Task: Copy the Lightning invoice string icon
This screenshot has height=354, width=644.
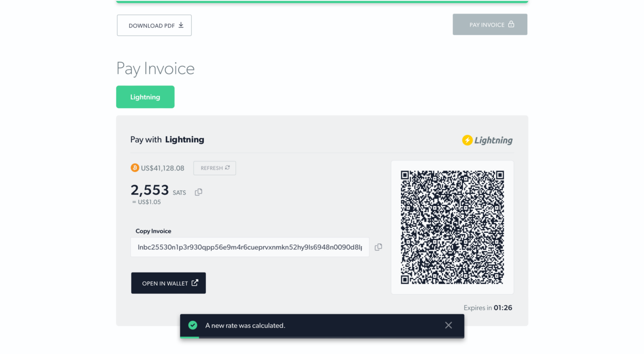Action: 378,247
